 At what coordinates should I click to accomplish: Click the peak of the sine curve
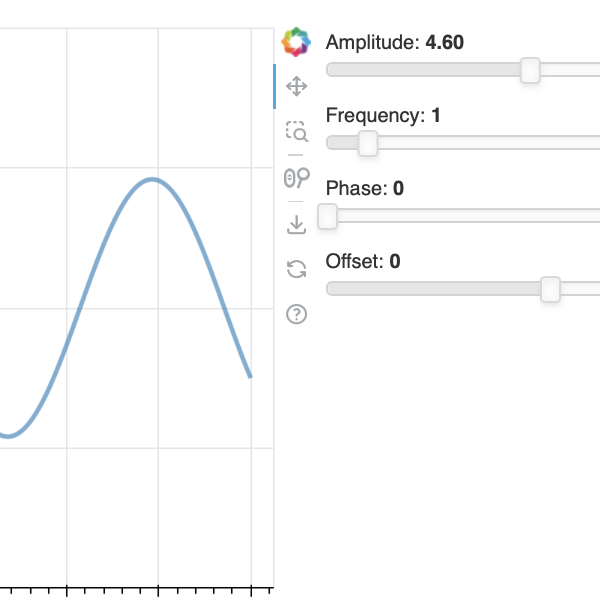[152, 180]
